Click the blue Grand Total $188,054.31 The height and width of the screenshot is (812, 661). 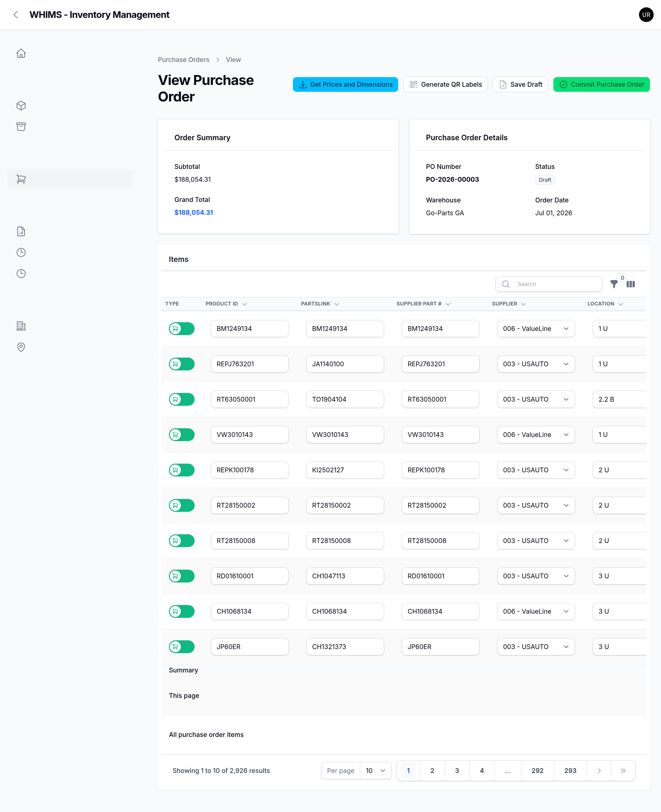tap(193, 213)
